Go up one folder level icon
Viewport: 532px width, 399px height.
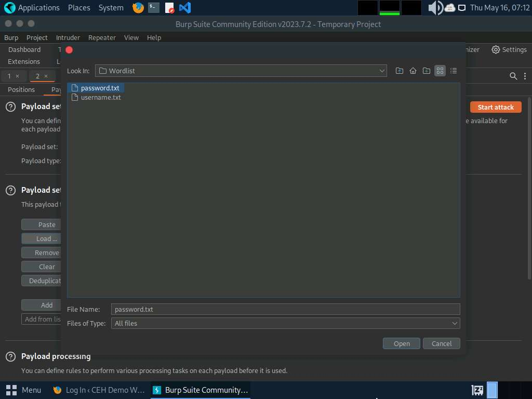(400, 71)
